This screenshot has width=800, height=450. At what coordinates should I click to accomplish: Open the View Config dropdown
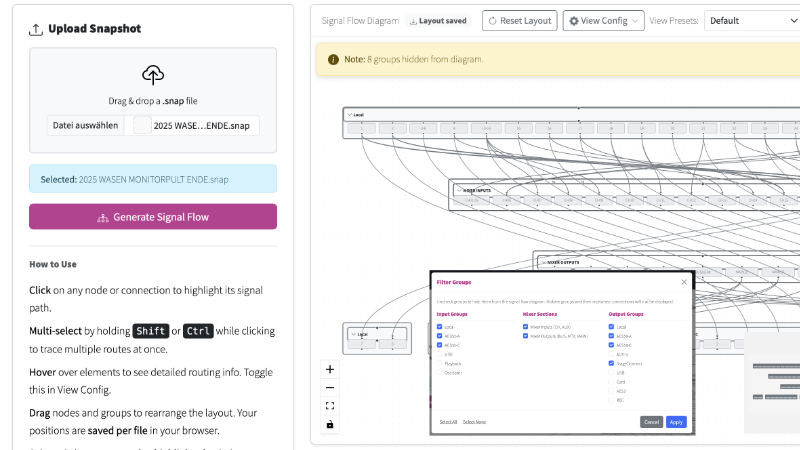[x=604, y=21]
